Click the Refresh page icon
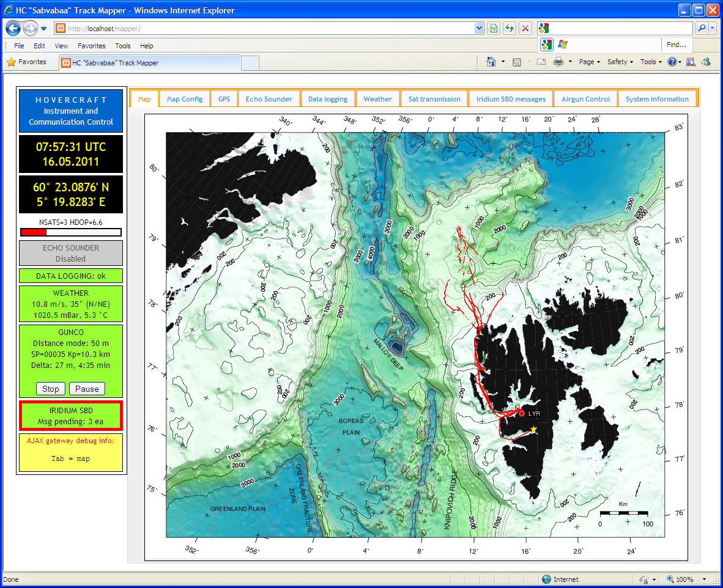Viewport: 723px width, 588px height. click(x=509, y=28)
